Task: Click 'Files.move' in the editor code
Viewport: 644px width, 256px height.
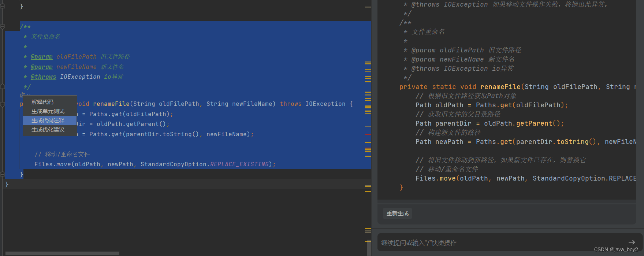Action: 53,164
